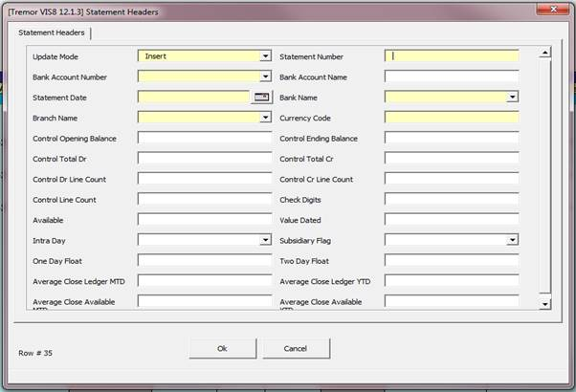Click the 'Statement Number' label

click(x=312, y=57)
